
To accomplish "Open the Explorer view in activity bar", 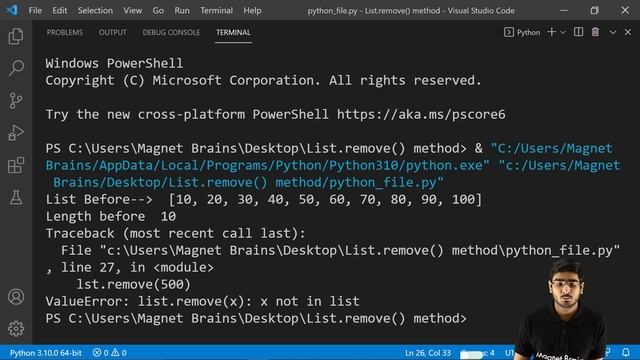I will (16, 36).
